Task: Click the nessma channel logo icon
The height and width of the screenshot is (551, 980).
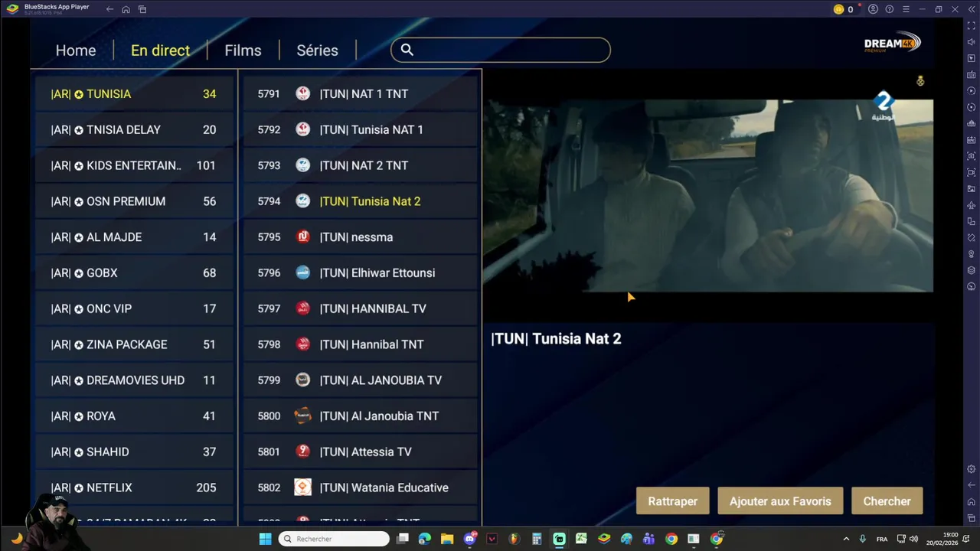Action: (x=303, y=236)
